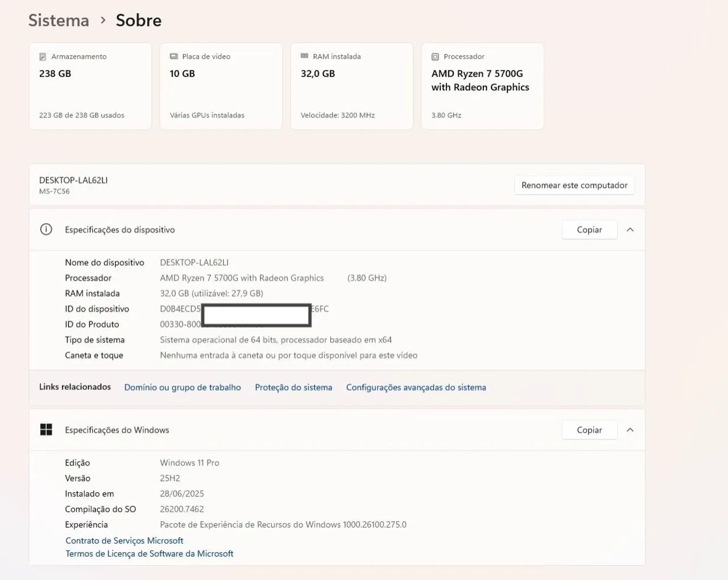The image size is (728, 580).
Task: Collapse the Especificações do Windows section
Action: click(x=630, y=430)
